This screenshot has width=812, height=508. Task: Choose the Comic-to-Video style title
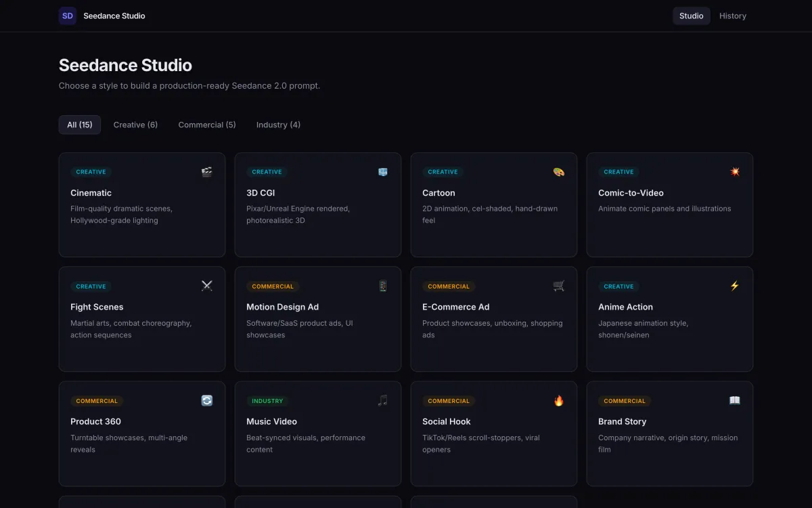[631, 193]
